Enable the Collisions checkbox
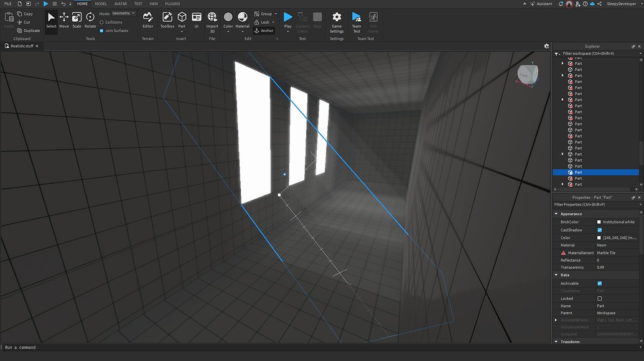The height and width of the screenshot is (361, 644). click(101, 22)
